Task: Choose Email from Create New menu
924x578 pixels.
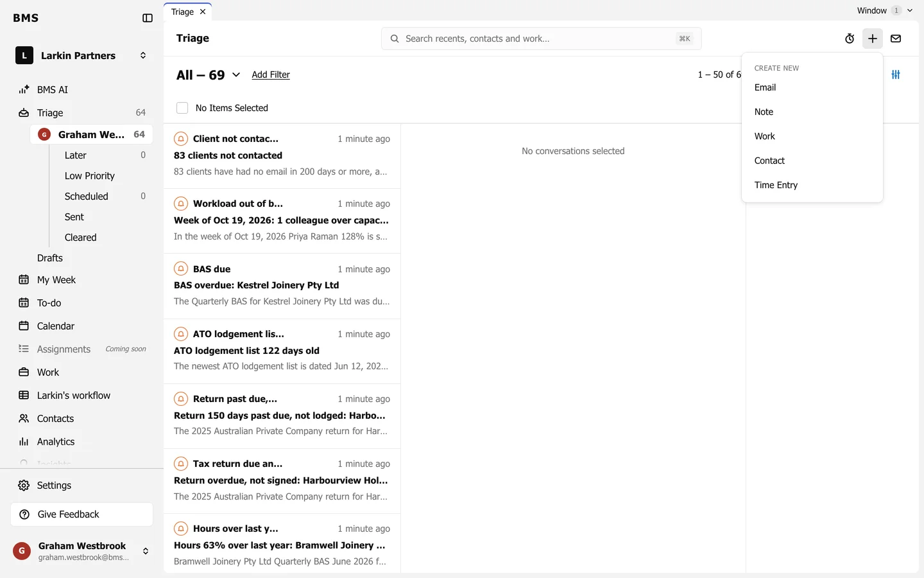Action: tap(812, 87)
